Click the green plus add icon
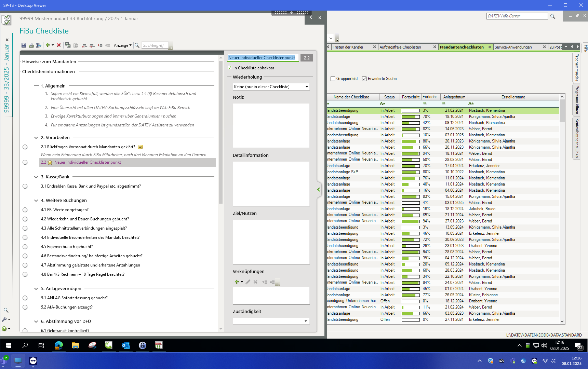The width and height of the screenshot is (588, 369). pyautogui.click(x=48, y=45)
